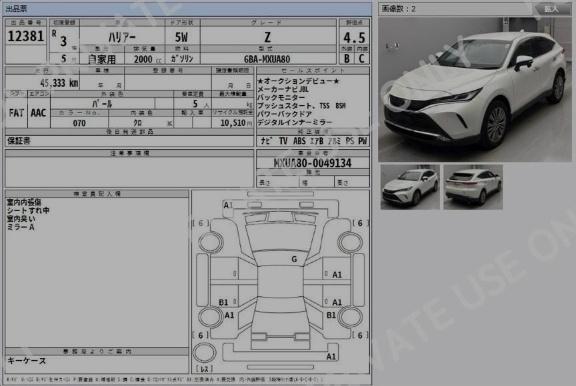This screenshot has width=576, height=386.
Task: Click the G mark on car diagram windshield
Action: coord(294,259)
